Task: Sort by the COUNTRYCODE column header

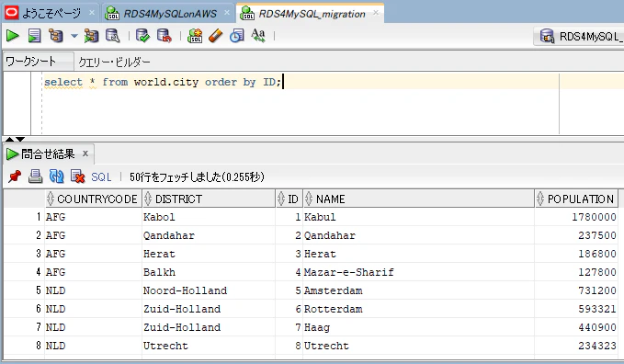Action: [x=94, y=199]
